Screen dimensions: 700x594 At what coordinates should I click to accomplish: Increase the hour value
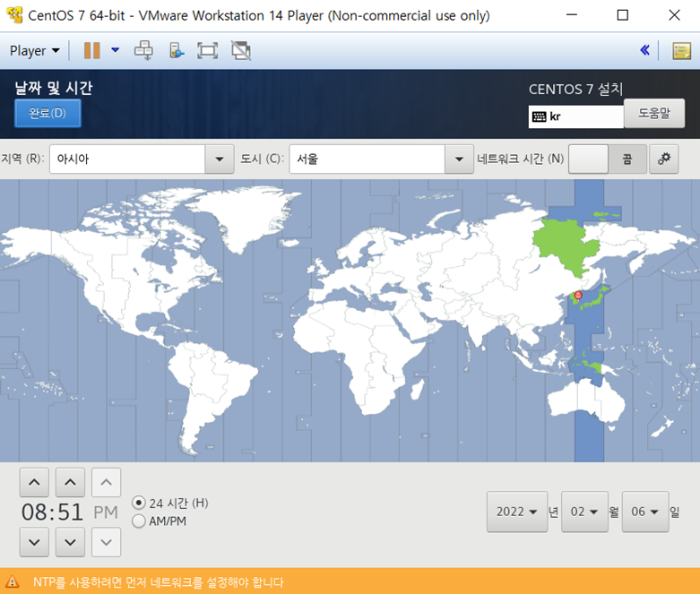34,482
